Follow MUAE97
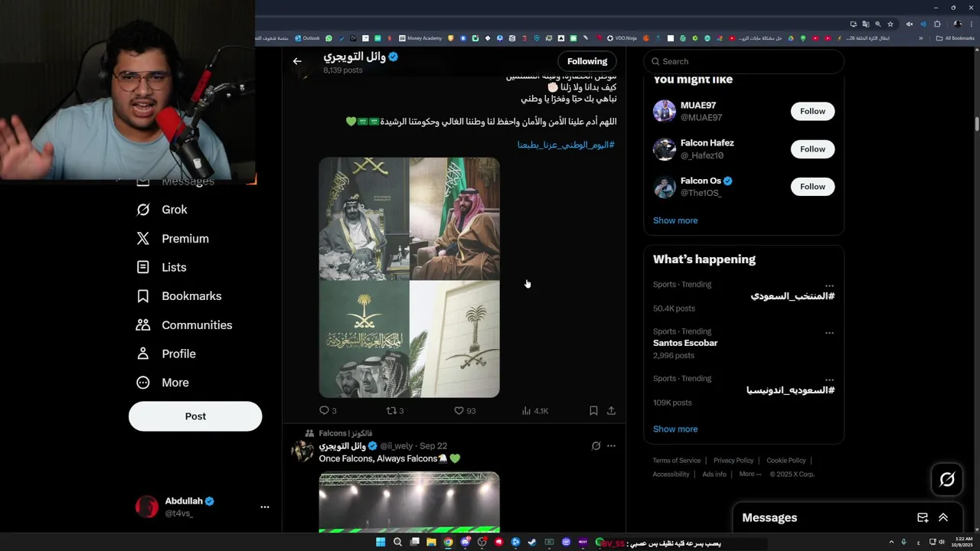The image size is (980, 551). (812, 111)
